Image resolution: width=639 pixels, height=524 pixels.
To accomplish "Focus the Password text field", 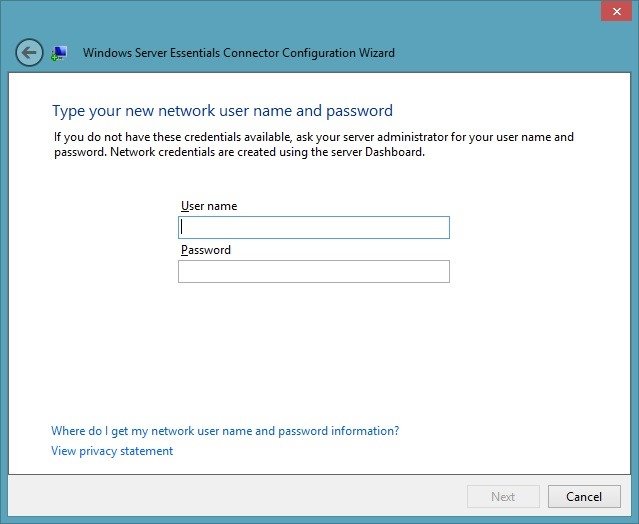I will click(x=314, y=271).
